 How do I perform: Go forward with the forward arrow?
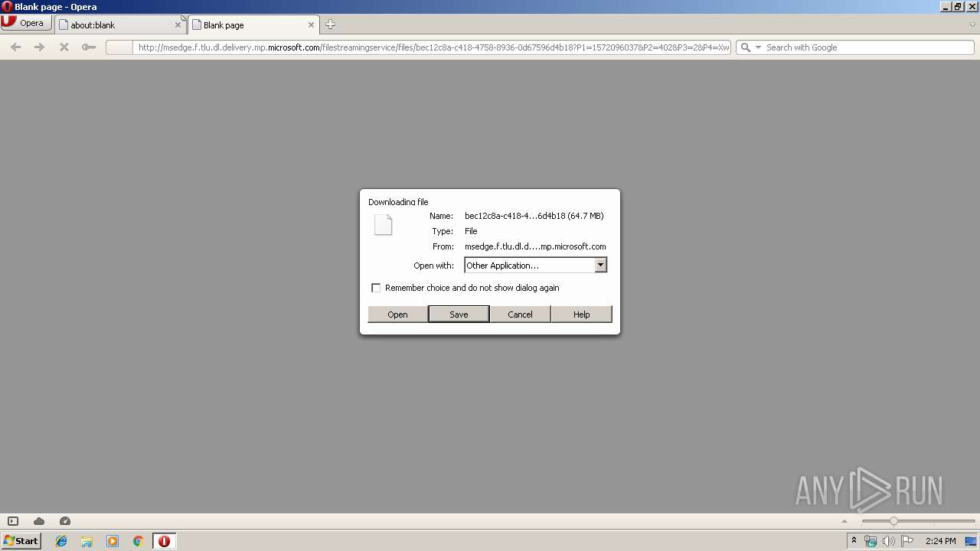click(40, 47)
